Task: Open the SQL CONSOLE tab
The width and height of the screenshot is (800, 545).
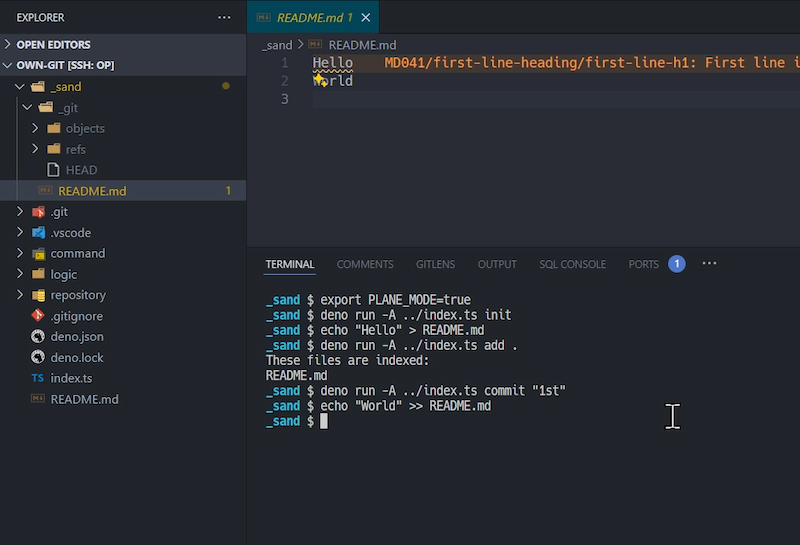Action: (572, 264)
